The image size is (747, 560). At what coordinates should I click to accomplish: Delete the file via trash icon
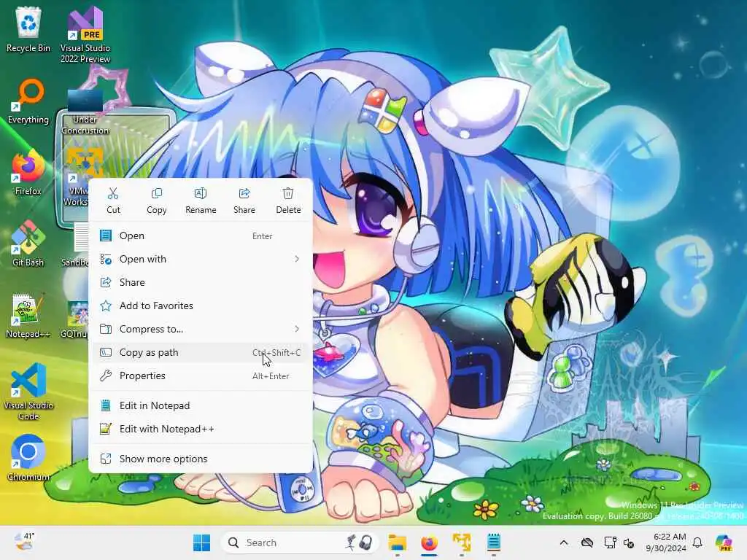(x=288, y=201)
